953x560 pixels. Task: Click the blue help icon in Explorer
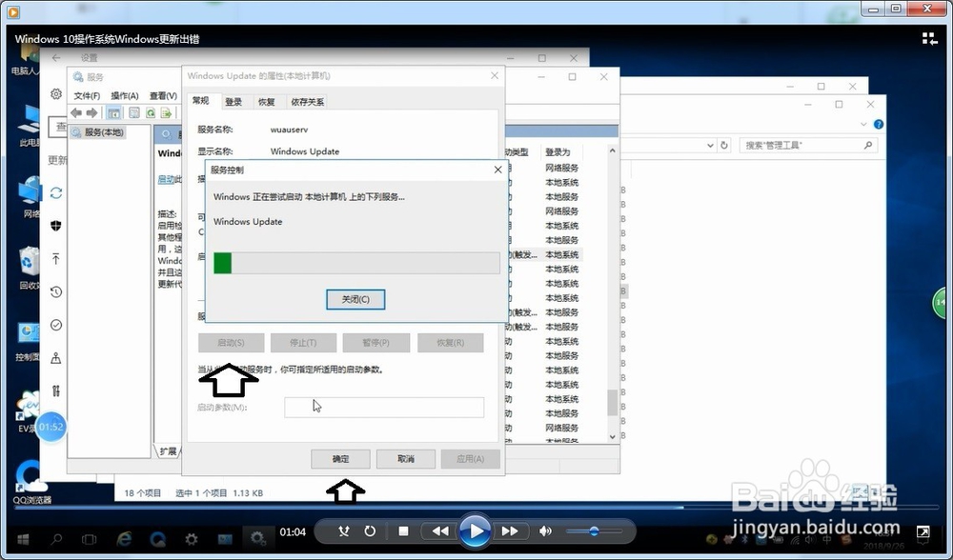[x=879, y=125]
